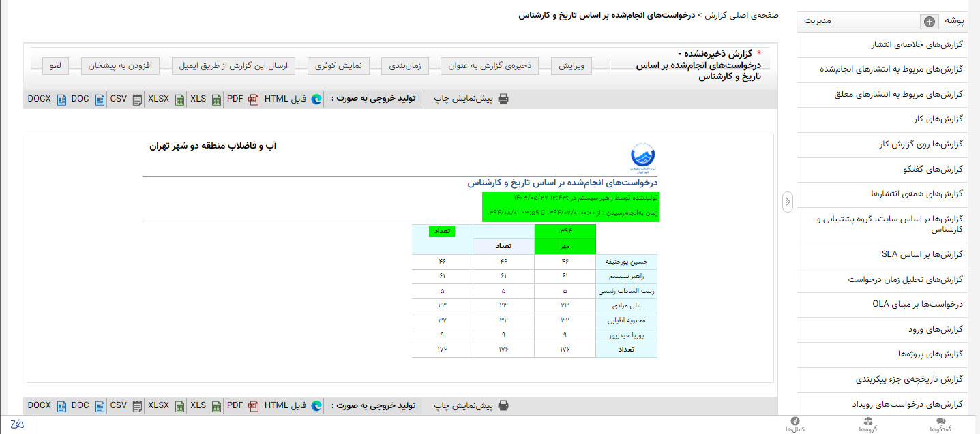This screenshot has height=434, width=980.
Task: Open the گروه‌ها groups icon
Action: 869,423
